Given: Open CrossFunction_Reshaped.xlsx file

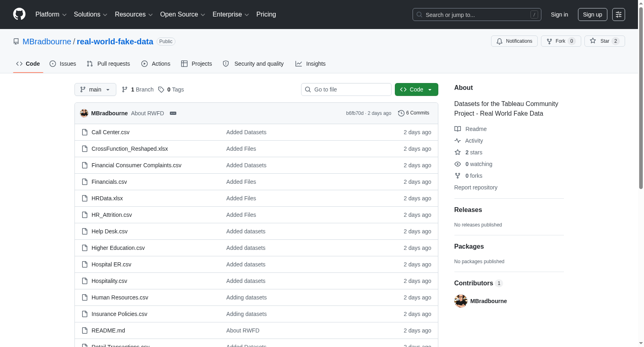Looking at the screenshot, I should (x=130, y=149).
